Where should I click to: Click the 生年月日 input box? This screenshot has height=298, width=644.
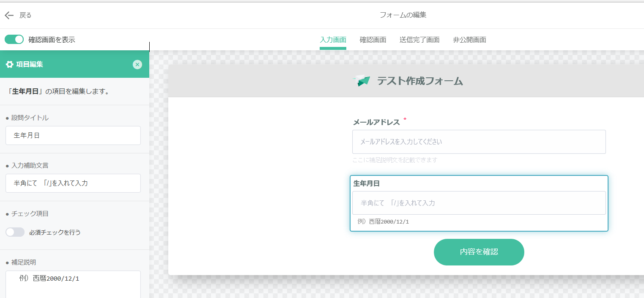coord(479,203)
